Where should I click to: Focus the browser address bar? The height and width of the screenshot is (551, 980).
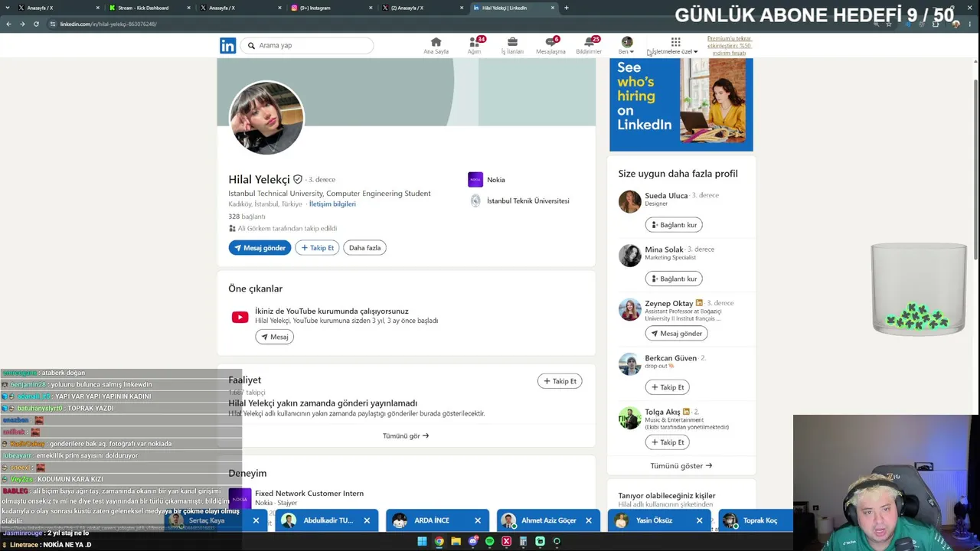point(459,24)
